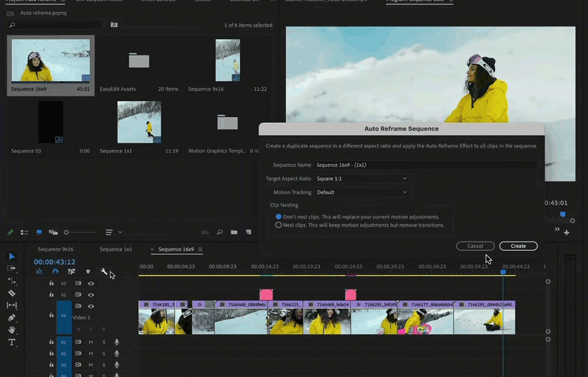This screenshot has height=377, width=588.
Task: Select the Hand tool
Action: (x=12, y=330)
